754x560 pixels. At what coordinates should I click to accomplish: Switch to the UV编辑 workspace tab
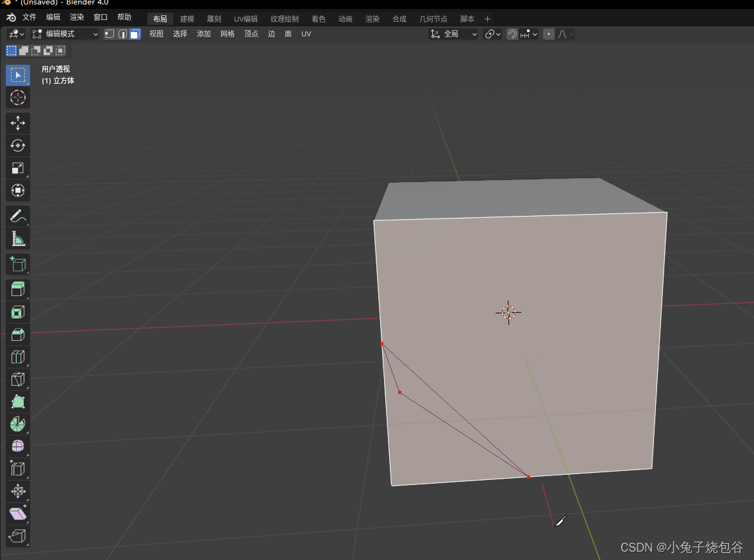(x=246, y=19)
